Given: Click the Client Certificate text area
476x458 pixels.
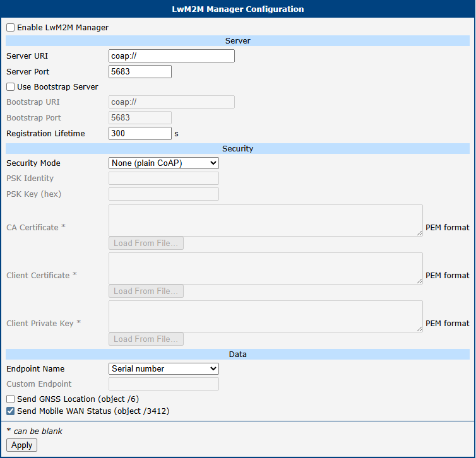Looking at the screenshot, I should pos(266,269).
